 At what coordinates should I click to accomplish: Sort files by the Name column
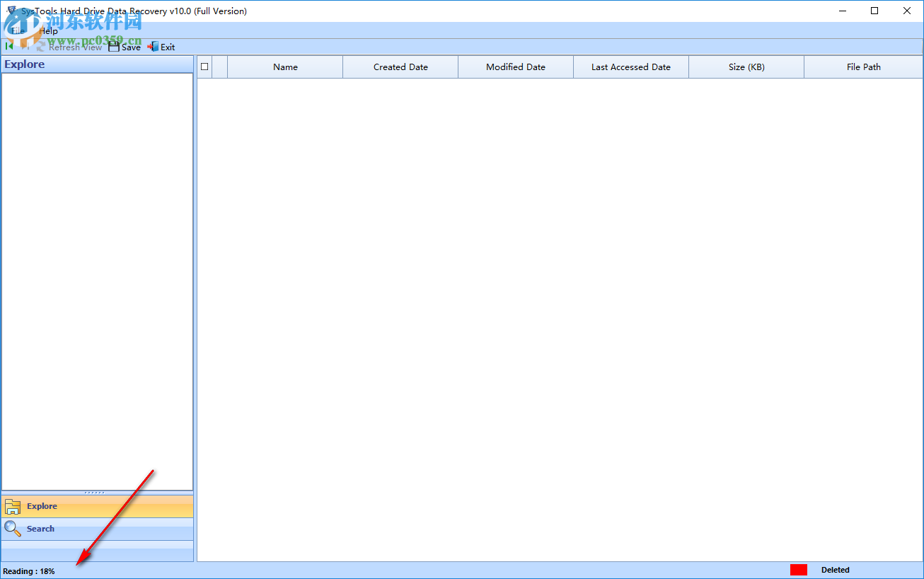(284, 66)
